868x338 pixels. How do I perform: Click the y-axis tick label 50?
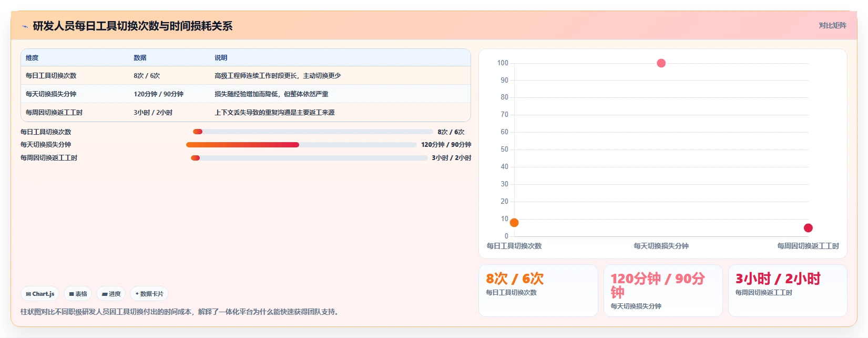[505, 150]
